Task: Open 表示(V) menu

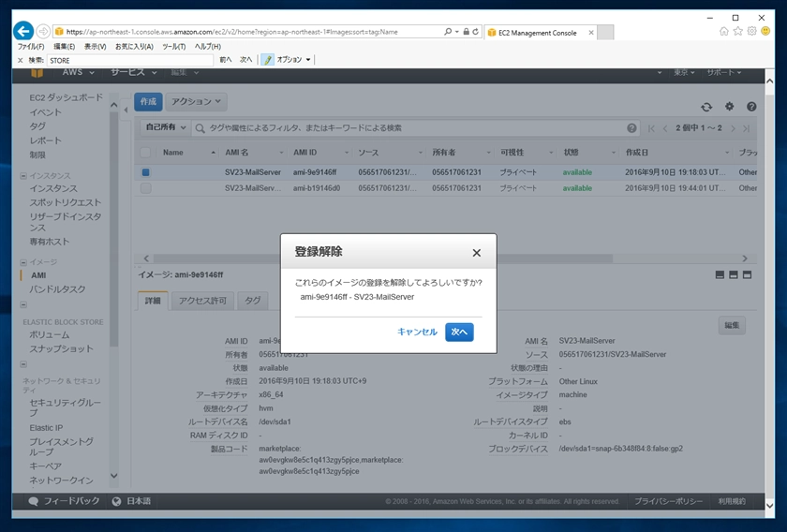Action: click(95, 47)
